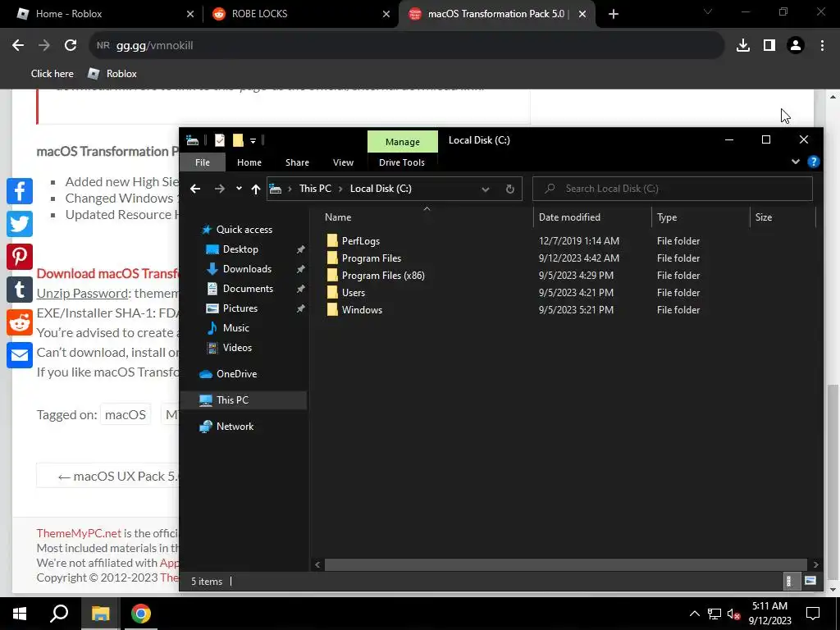Go back in File Explorer
The image size is (840, 630).
(x=195, y=189)
